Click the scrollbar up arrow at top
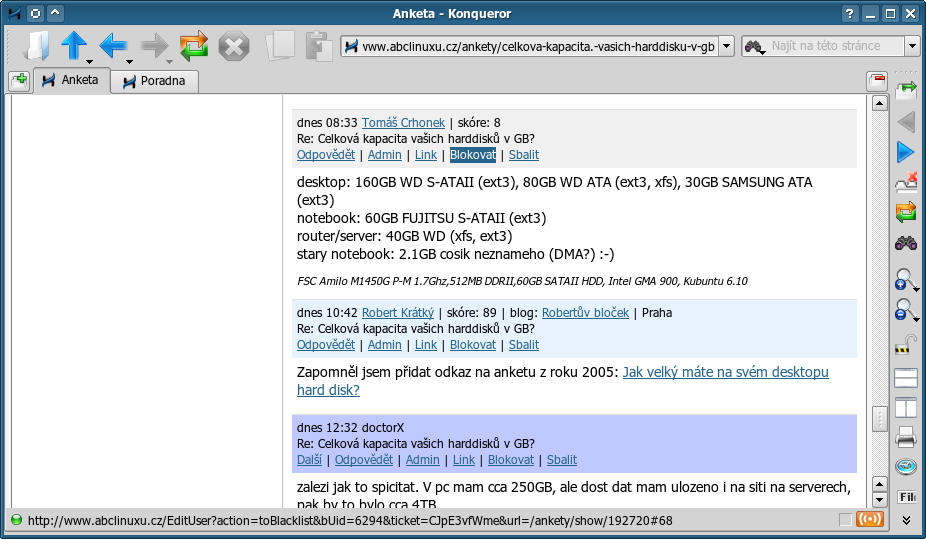Viewport: 926px width, 539px height. pyautogui.click(x=879, y=103)
